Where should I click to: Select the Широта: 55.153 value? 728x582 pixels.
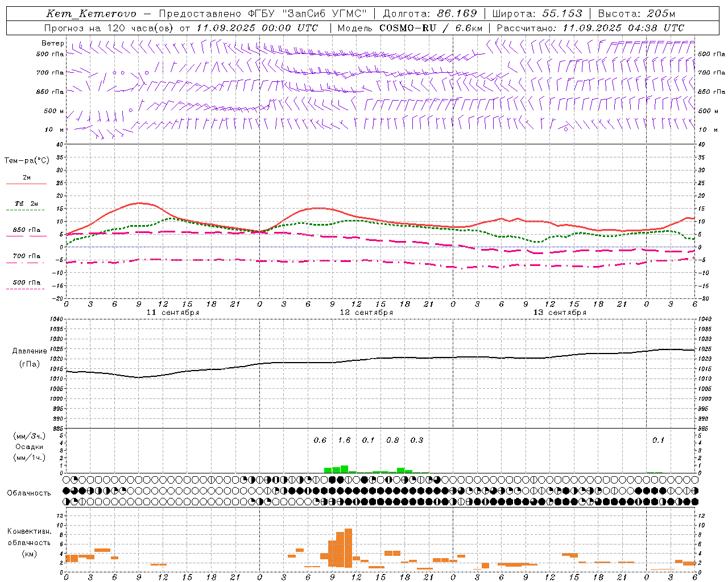pyautogui.click(x=537, y=14)
